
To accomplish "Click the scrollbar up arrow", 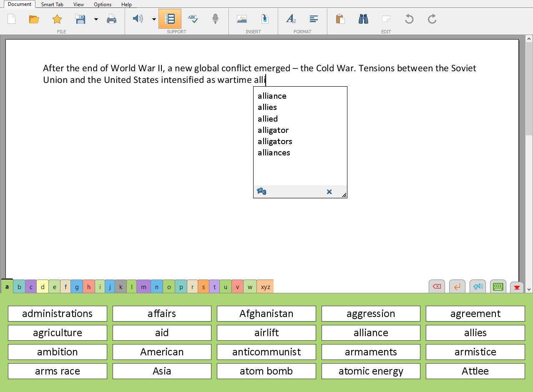I will (x=529, y=38).
